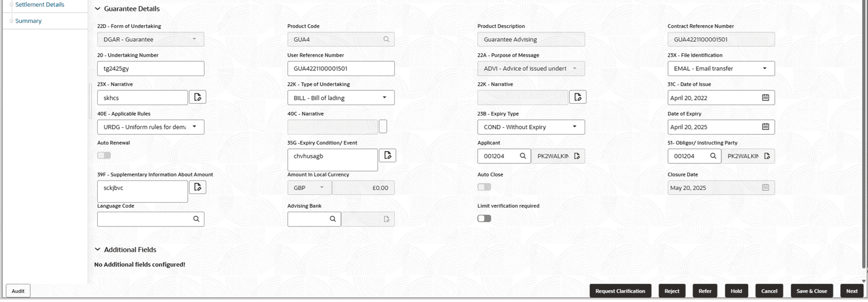Click the Next button
Viewport: 868px width, 302px height.
click(852, 291)
